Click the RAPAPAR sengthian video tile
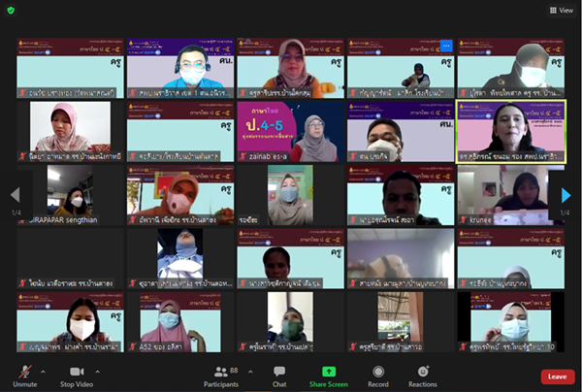 [71, 194]
